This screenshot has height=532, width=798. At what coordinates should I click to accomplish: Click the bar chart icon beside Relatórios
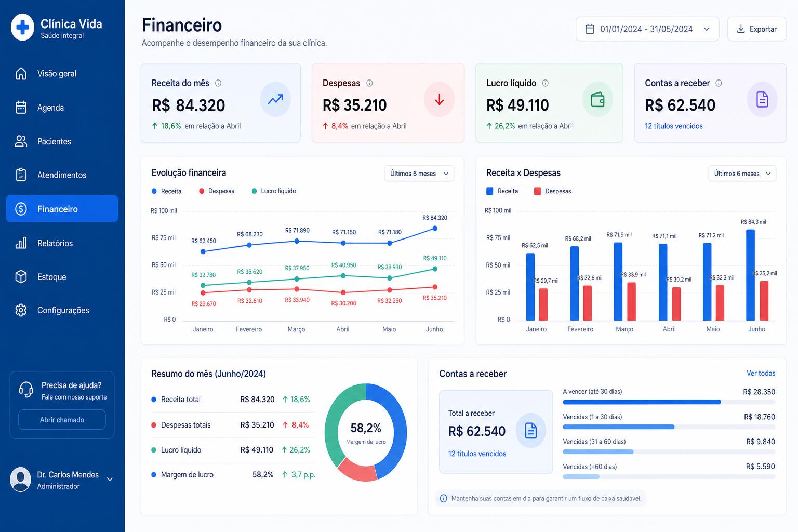(x=21, y=243)
